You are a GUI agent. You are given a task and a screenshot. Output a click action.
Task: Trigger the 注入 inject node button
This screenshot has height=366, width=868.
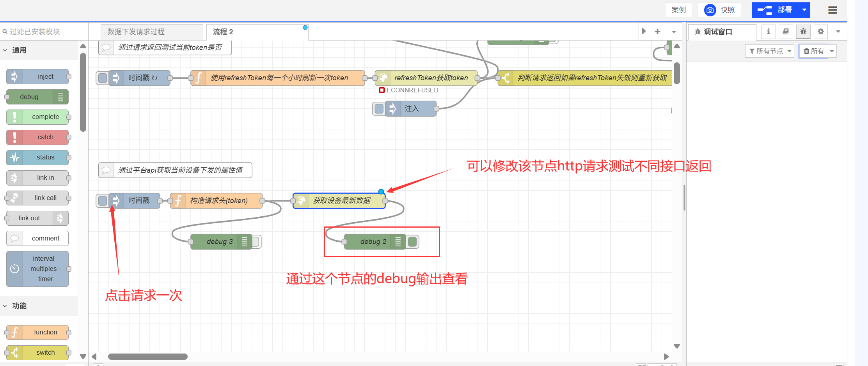coord(379,109)
